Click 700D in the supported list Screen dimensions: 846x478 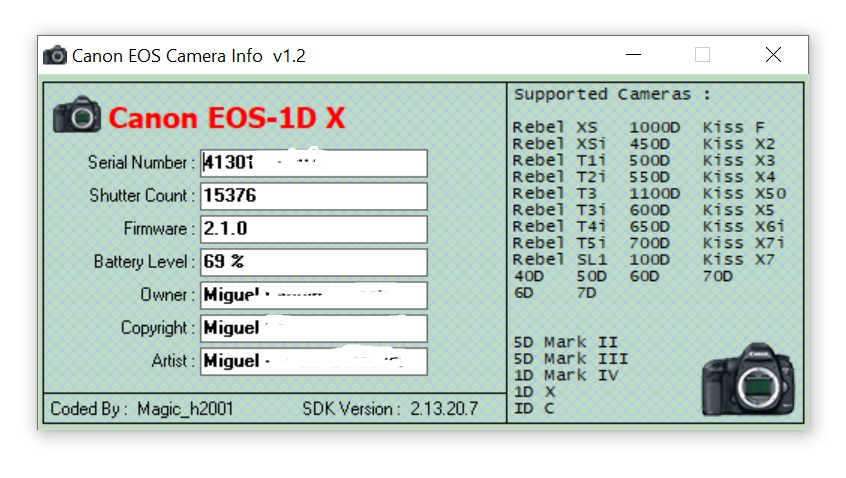click(x=650, y=243)
